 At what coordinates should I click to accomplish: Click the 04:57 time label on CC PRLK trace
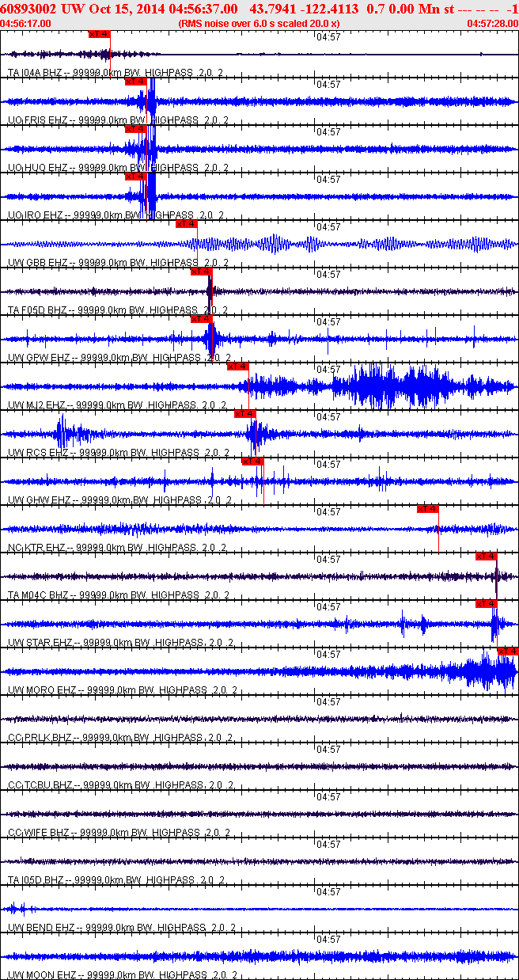tap(328, 701)
